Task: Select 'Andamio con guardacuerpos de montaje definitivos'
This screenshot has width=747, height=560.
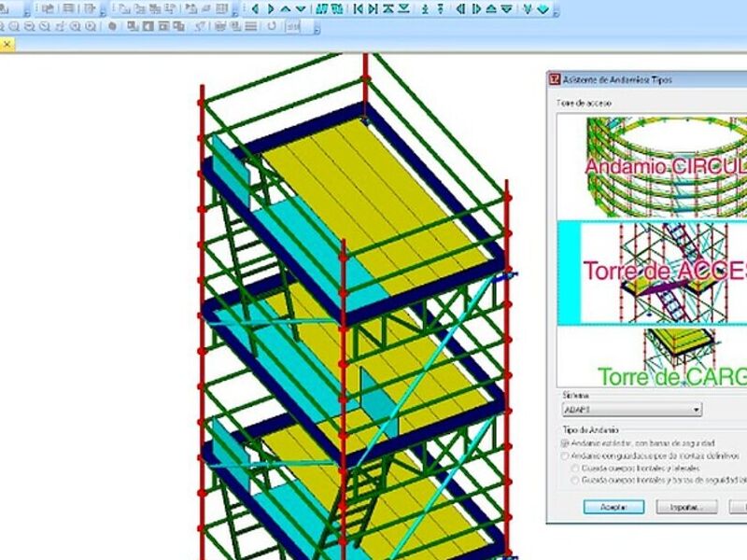Action: point(565,455)
